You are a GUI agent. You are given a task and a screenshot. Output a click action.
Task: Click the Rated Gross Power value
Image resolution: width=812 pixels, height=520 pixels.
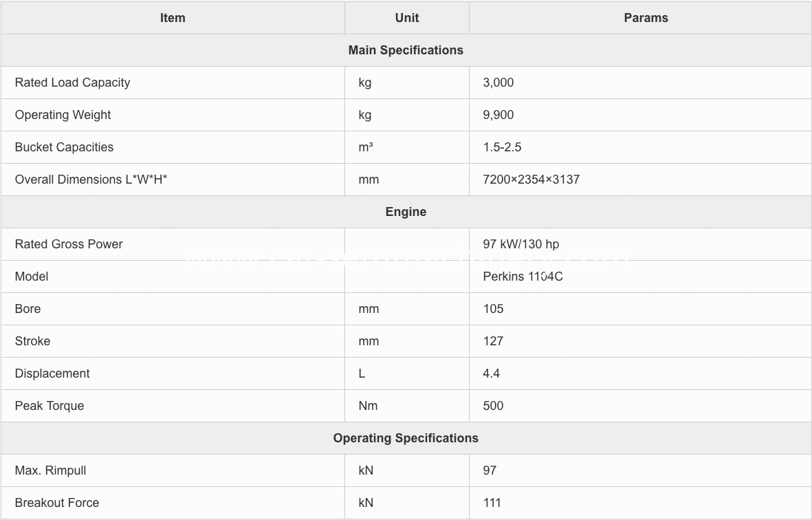click(521, 244)
